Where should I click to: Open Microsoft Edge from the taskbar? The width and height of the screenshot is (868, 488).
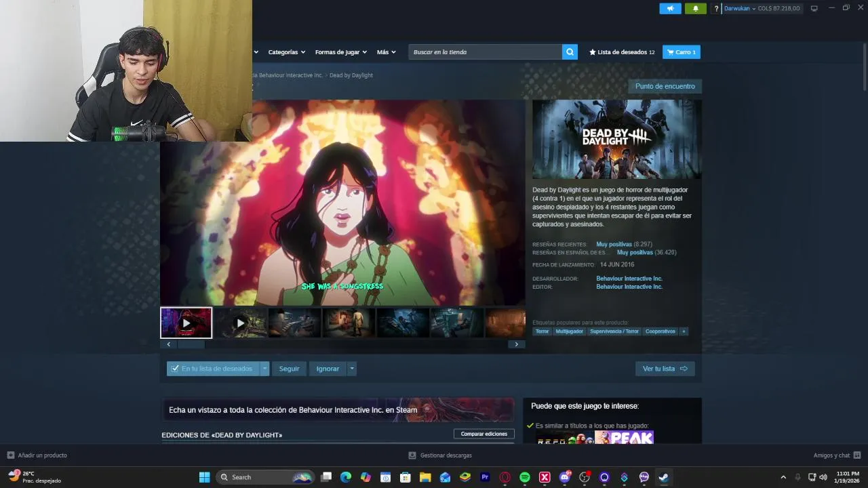[346, 477]
